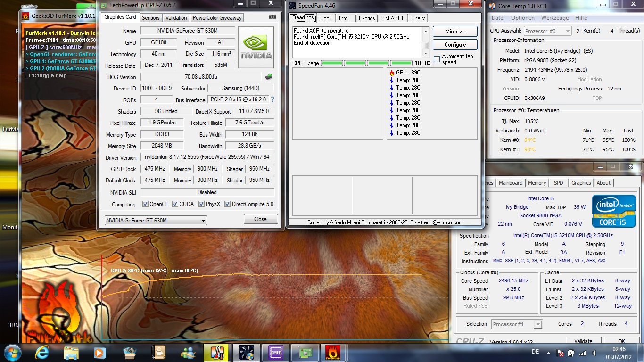Open the Optionen menu in Core Temp
The width and height of the screenshot is (644, 362).
coord(523,18)
